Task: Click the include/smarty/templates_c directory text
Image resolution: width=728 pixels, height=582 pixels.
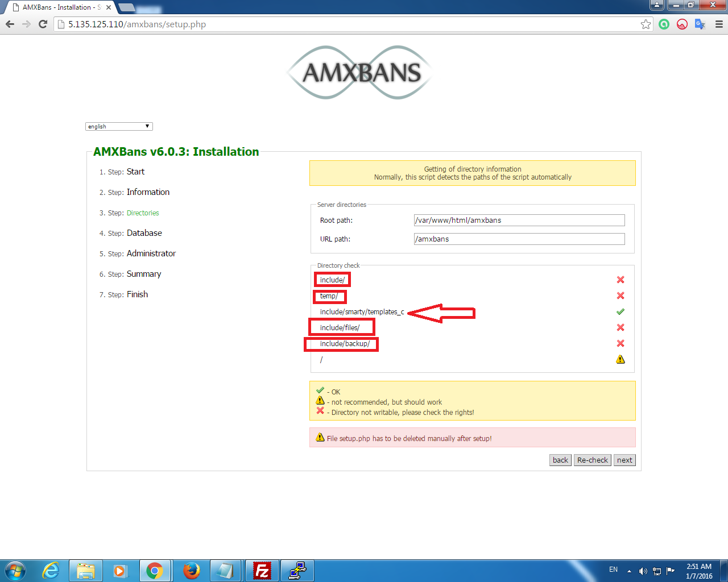Action: pyautogui.click(x=362, y=312)
